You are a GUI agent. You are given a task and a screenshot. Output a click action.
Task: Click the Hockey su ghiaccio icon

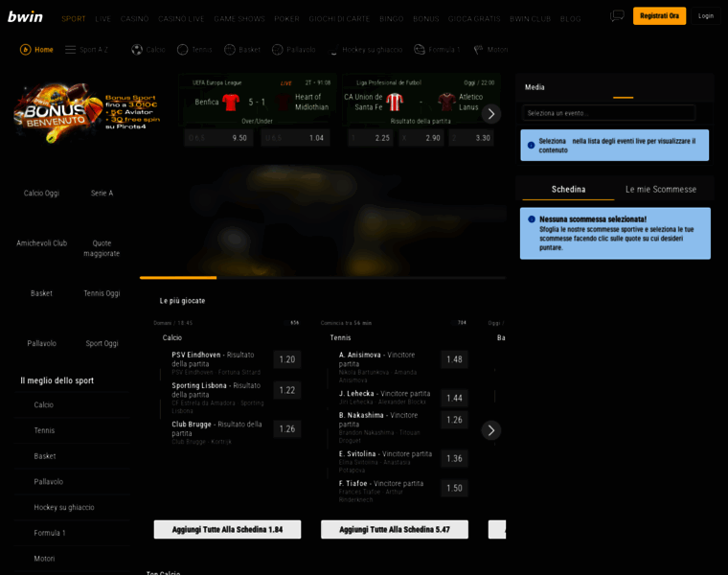333,50
